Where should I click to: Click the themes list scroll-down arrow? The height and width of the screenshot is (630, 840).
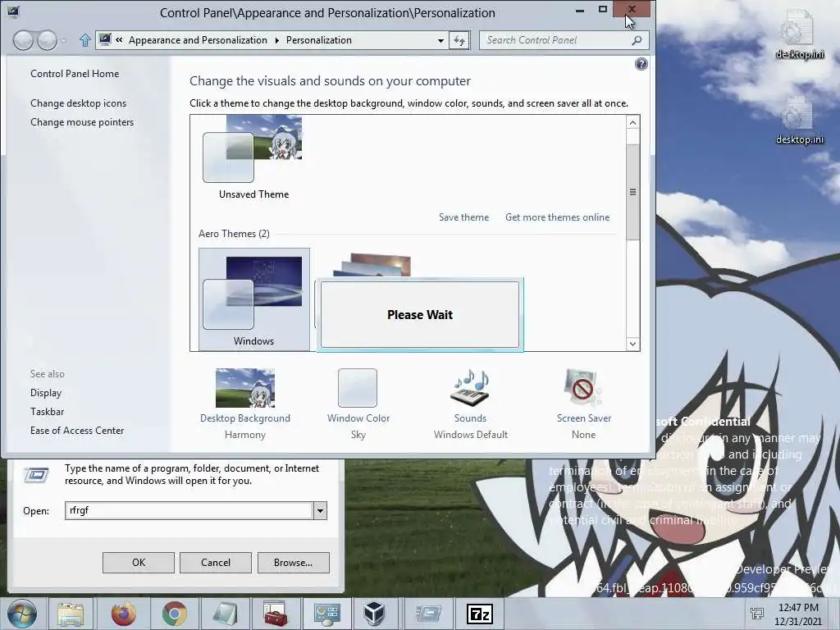(632, 344)
